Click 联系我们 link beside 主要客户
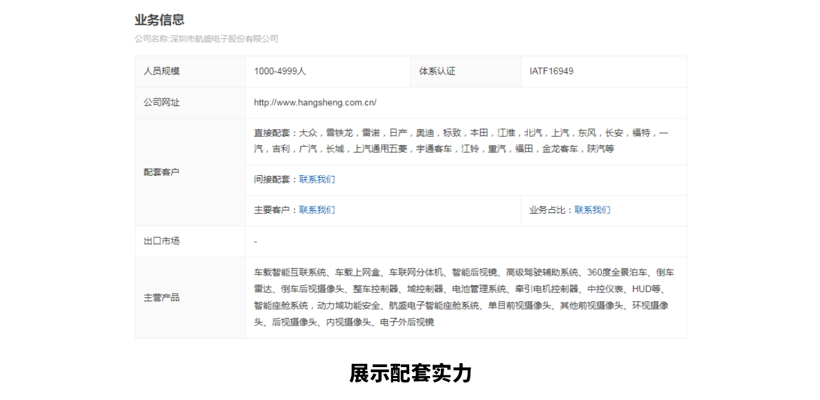Viewport: 820px width, 400px height. pos(317,210)
